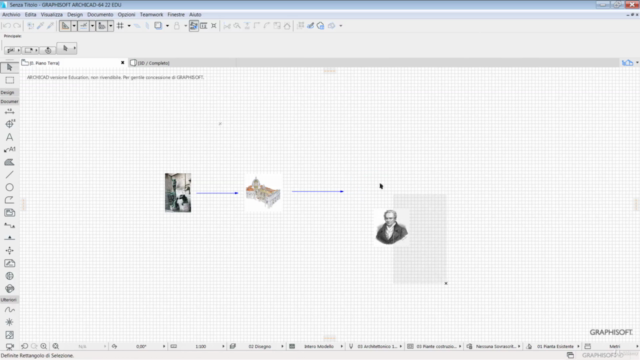
Task: Open the Archivio menu
Action: pyautogui.click(x=11, y=14)
